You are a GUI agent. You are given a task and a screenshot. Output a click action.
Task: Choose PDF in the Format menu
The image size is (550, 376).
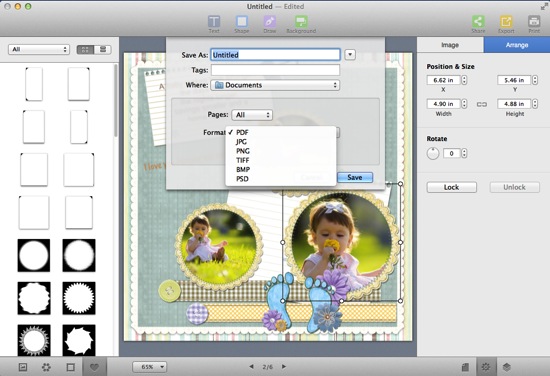point(281,132)
